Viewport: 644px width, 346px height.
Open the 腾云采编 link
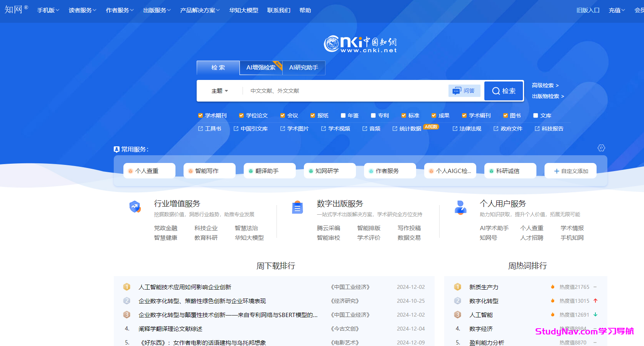pyautogui.click(x=329, y=228)
